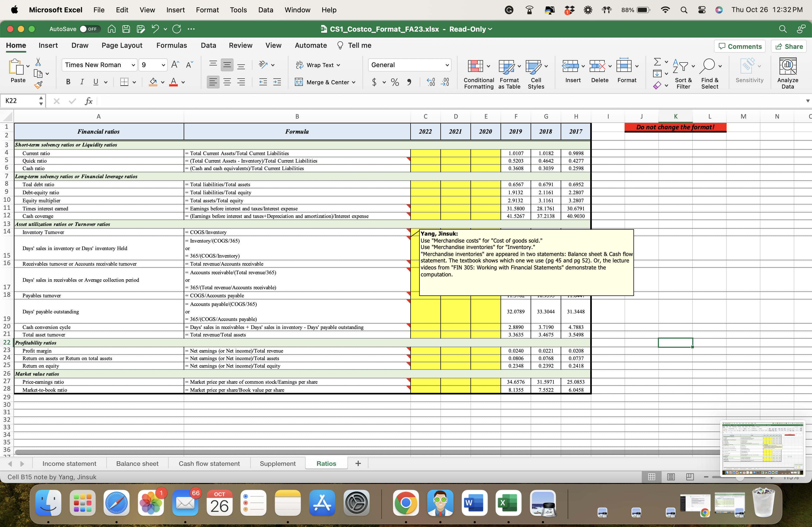
Task: Apply the red Font Color swatch
Action: [x=174, y=82]
